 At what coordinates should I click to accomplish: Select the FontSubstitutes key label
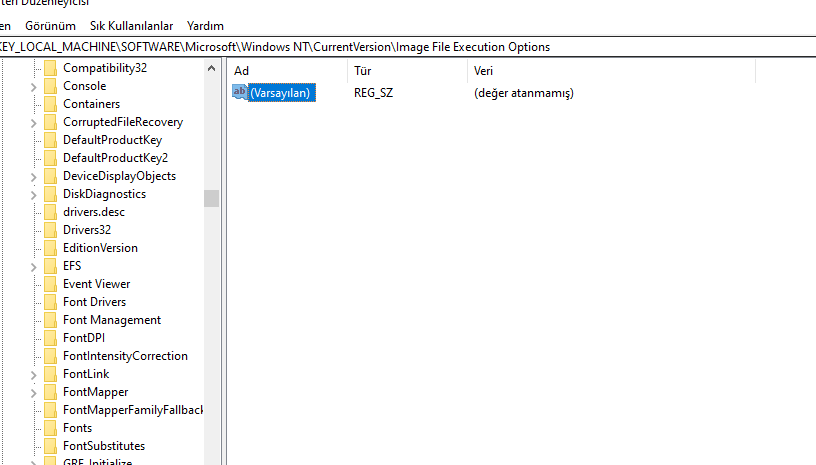tap(104, 446)
